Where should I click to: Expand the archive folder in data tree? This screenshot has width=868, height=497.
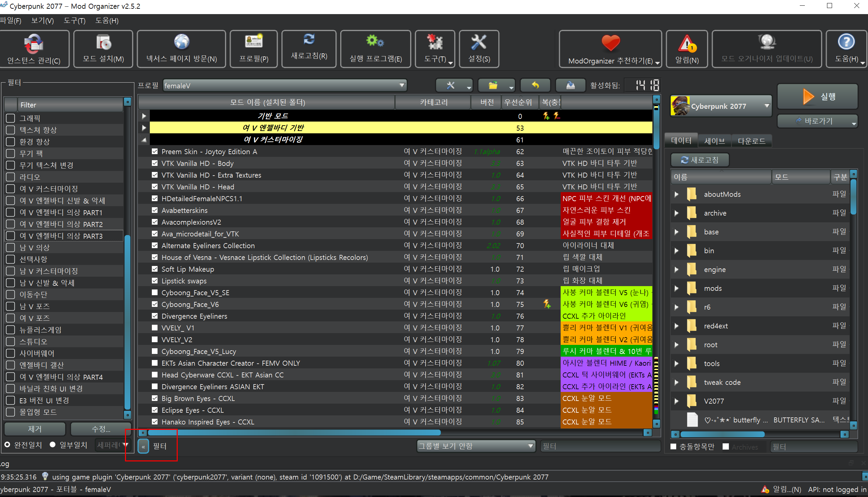(677, 213)
